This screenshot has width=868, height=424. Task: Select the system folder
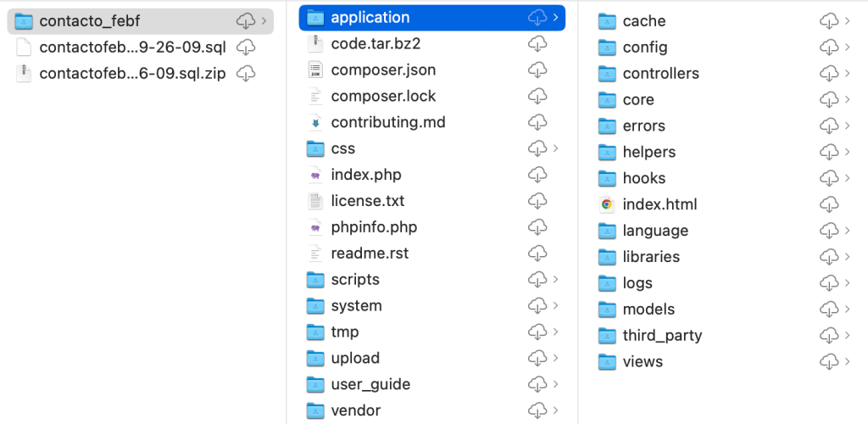(x=356, y=306)
